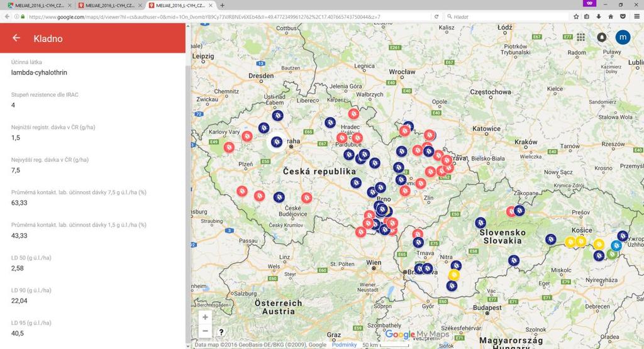Click the yellow marker south of Nitra

(x=453, y=275)
